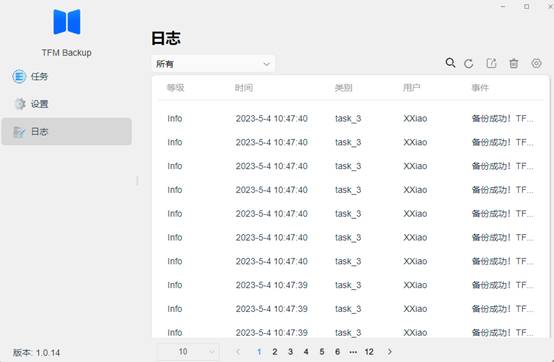Go to page 1

[x=259, y=352]
